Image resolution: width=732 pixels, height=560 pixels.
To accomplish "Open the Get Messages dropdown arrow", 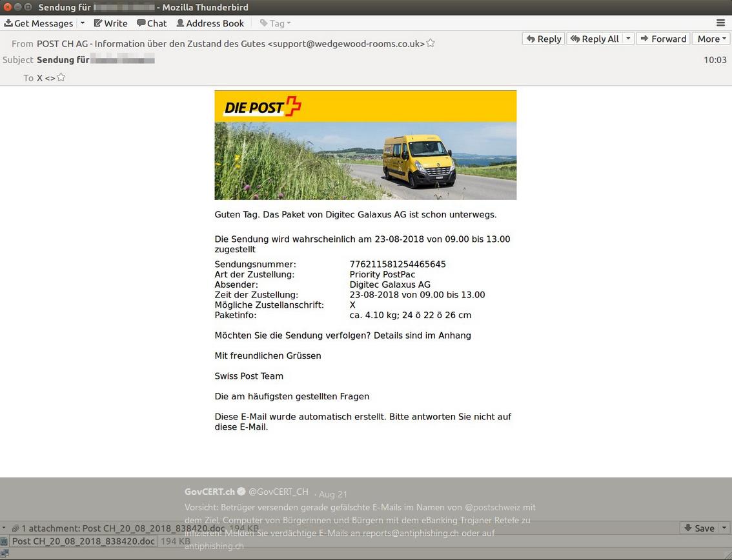I will (x=83, y=23).
